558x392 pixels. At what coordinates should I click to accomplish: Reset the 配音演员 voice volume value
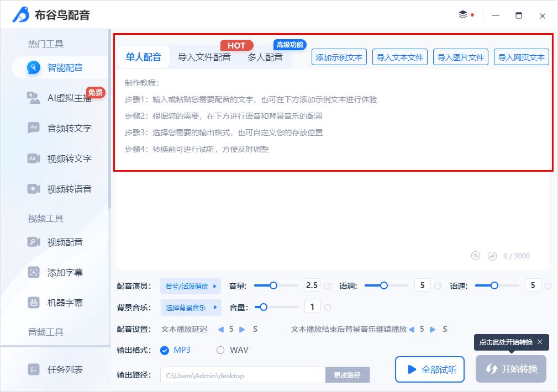[x=328, y=286]
